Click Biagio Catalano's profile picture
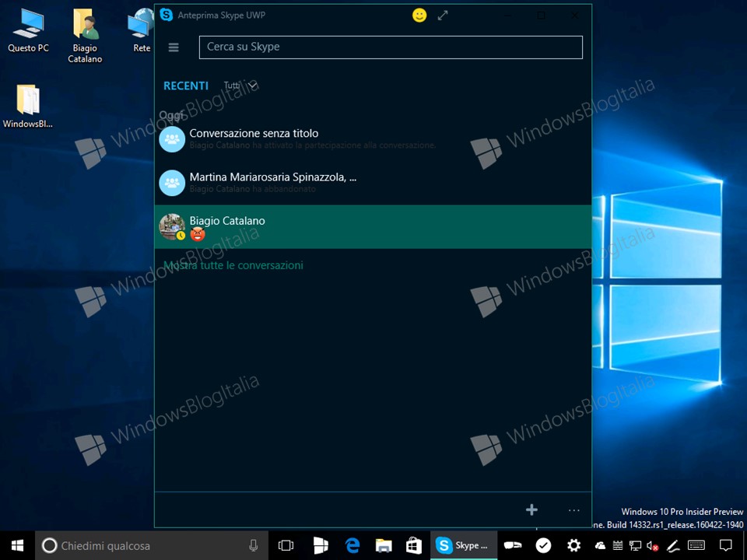747x560 pixels. 171,226
